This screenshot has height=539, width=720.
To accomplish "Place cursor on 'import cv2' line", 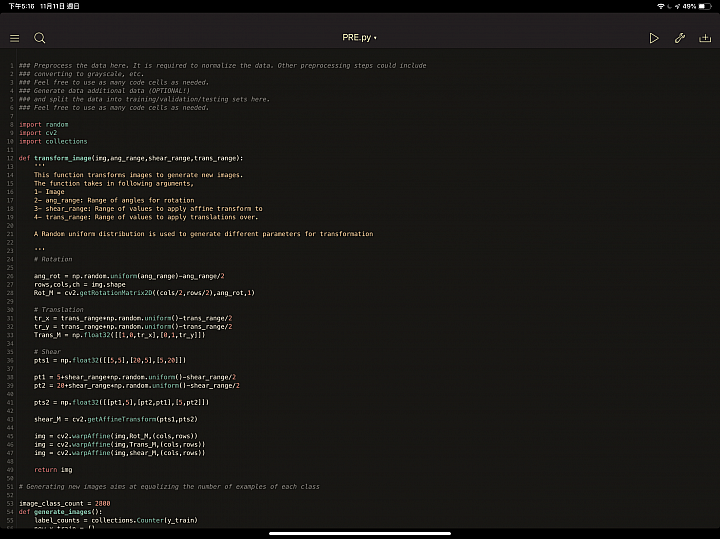I will click(38, 133).
